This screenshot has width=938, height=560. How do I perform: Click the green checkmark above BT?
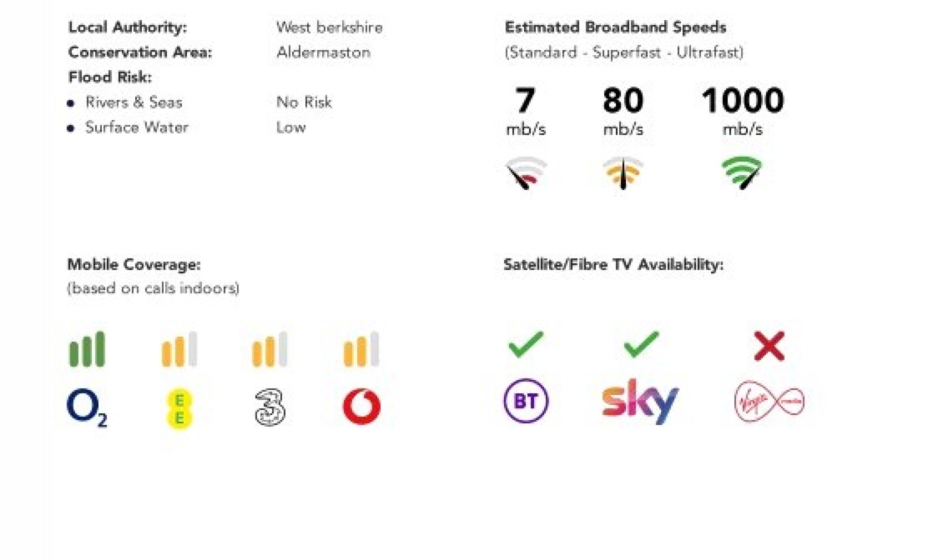coord(526,344)
